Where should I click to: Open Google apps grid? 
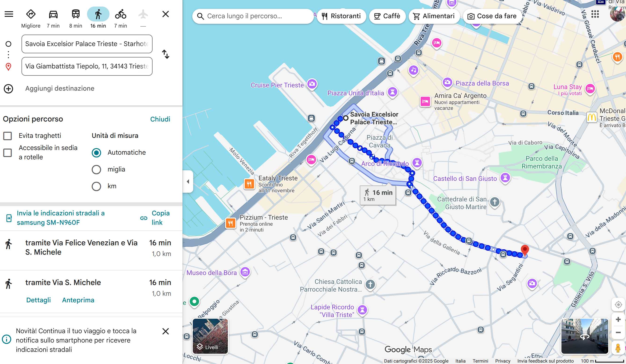(595, 14)
